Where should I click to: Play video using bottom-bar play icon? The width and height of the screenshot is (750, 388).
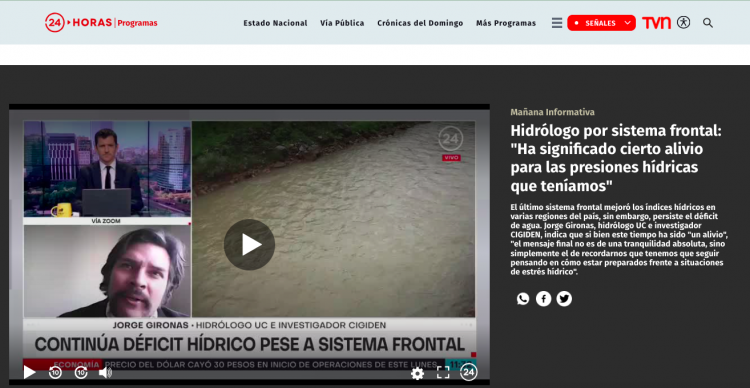pos(30,372)
